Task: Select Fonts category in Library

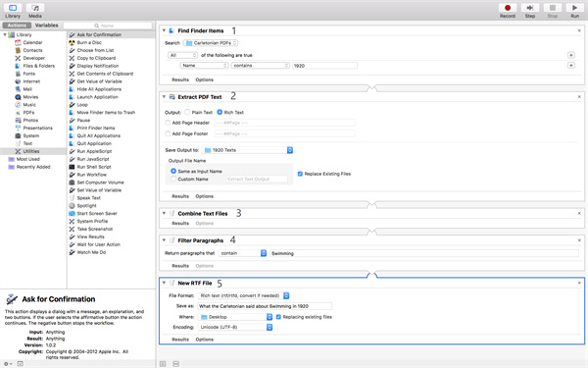Action: tap(28, 74)
